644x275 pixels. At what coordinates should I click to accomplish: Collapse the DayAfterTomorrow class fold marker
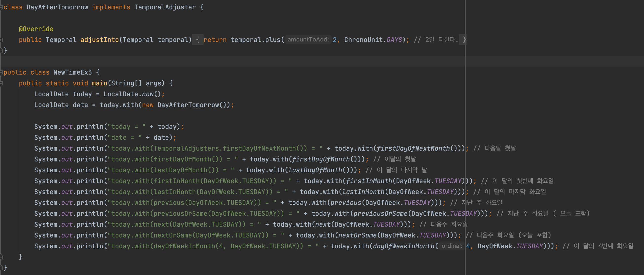1,7
